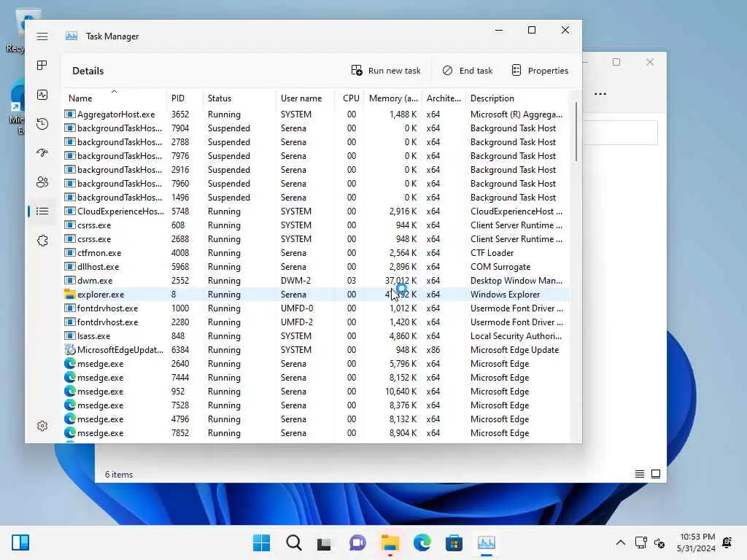This screenshot has height=560, width=747.
Task: Click the Edge icon of msedge.exe PID 2640
Action: click(x=69, y=363)
